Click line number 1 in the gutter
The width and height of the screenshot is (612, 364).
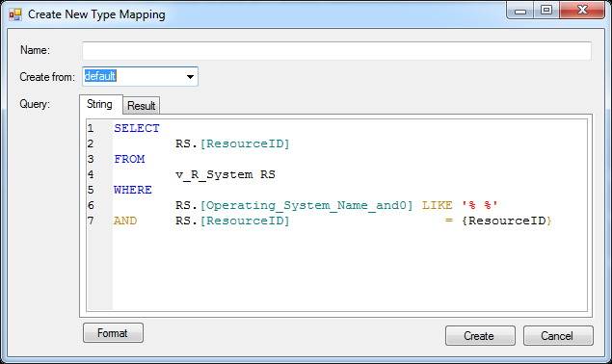tap(91, 128)
